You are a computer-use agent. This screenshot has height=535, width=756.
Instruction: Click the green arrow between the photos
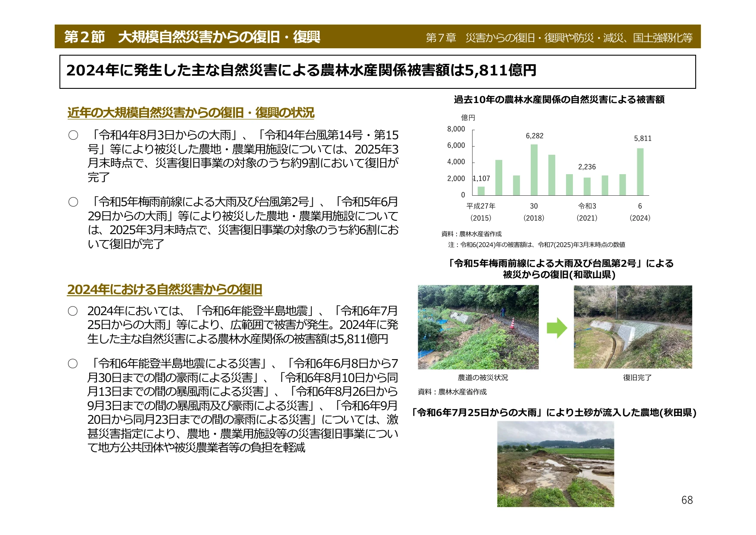[557, 328]
